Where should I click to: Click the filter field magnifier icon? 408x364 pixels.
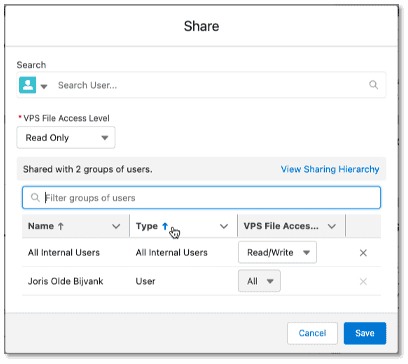click(35, 198)
